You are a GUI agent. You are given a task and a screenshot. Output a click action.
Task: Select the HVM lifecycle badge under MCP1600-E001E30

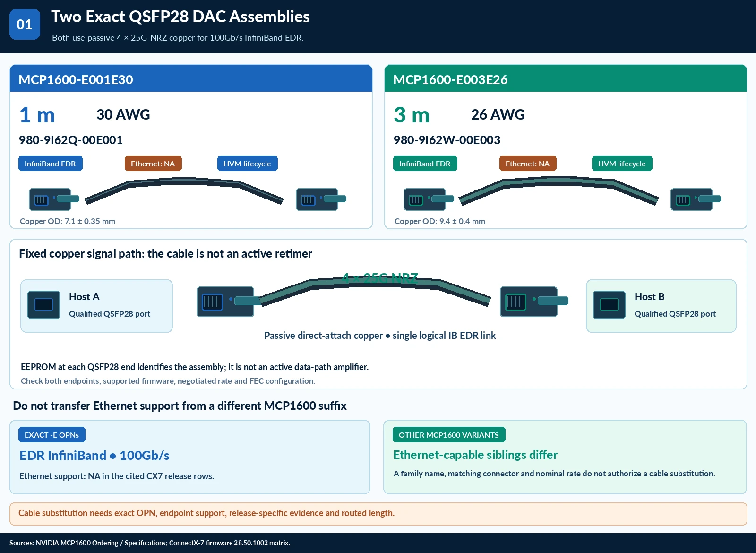(248, 164)
